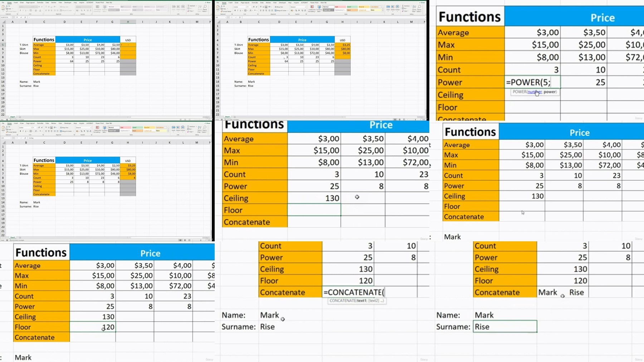Open the Insert tab in the top-middle Excel window

click(230, 3)
